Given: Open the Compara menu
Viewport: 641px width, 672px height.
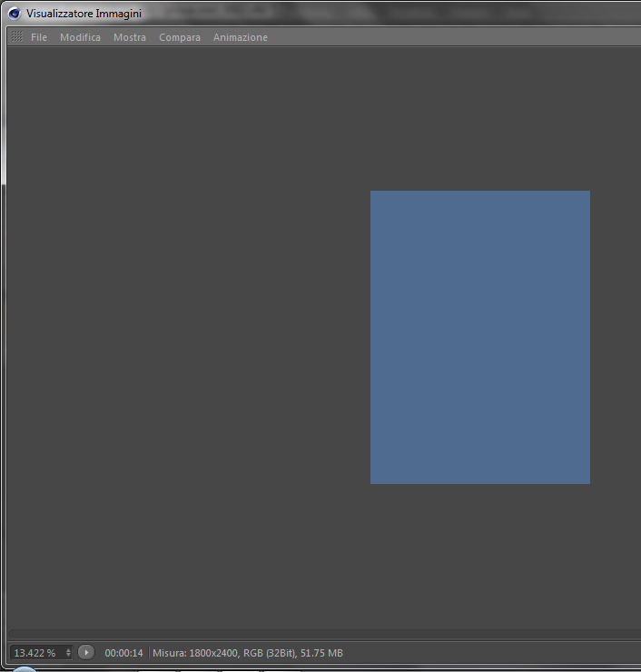Looking at the screenshot, I should pyautogui.click(x=180, y=37).
